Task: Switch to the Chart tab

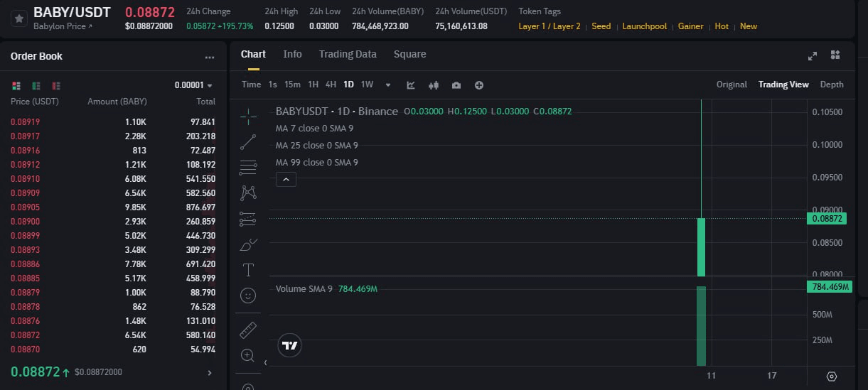Action: [x=253, y=54]
